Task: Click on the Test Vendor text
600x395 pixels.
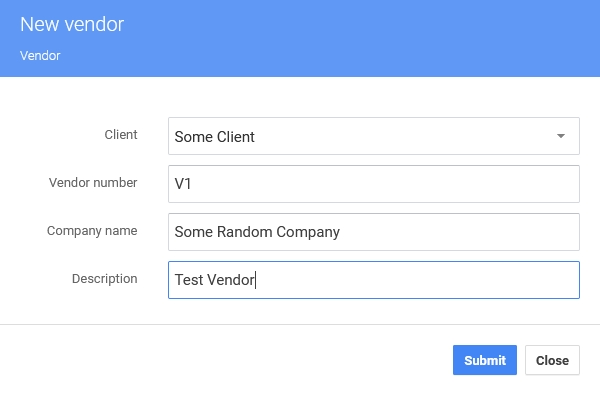Action: point(215,280)
